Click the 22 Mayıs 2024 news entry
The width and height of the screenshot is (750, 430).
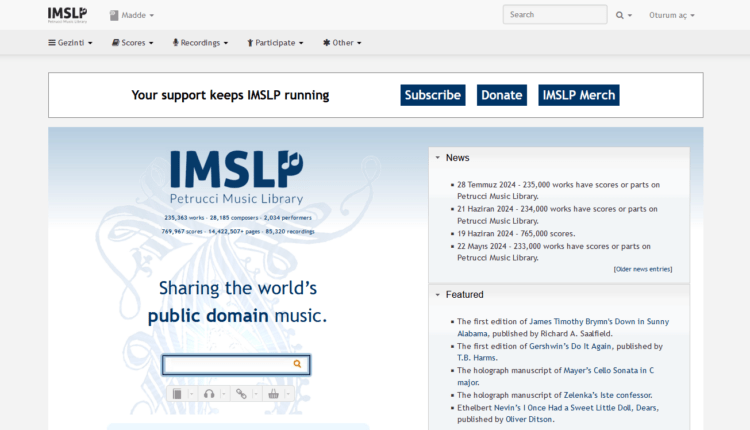554,252
